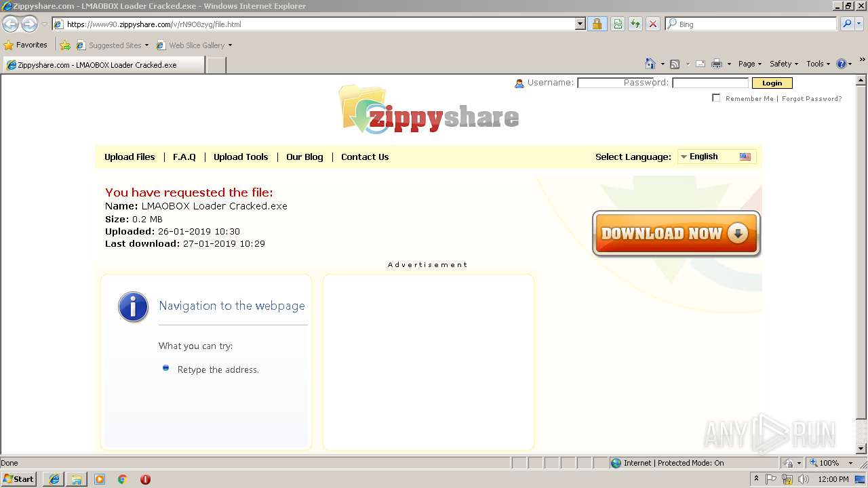Open a new blank tab
This screenshot has height=488, width=868.
point(216,65)
